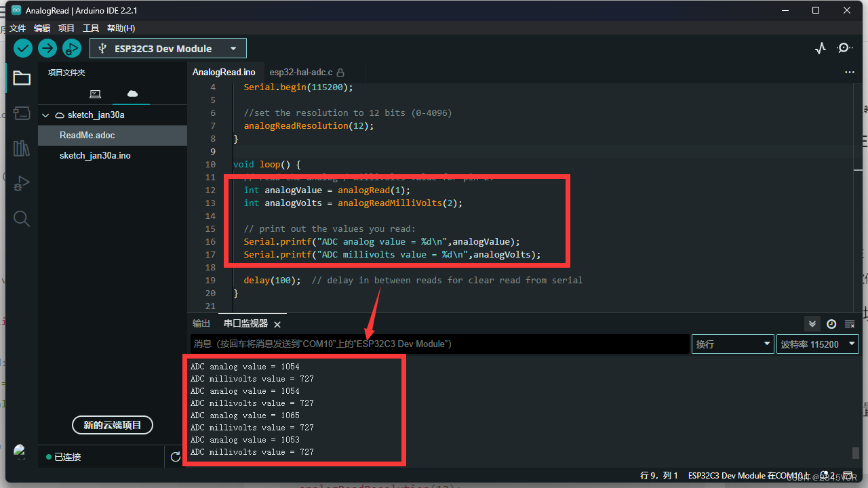The height and width of the screenshot is (488, 868).
Task: Close the 串口监视器 tab
Action: click(x=277, y=325)
